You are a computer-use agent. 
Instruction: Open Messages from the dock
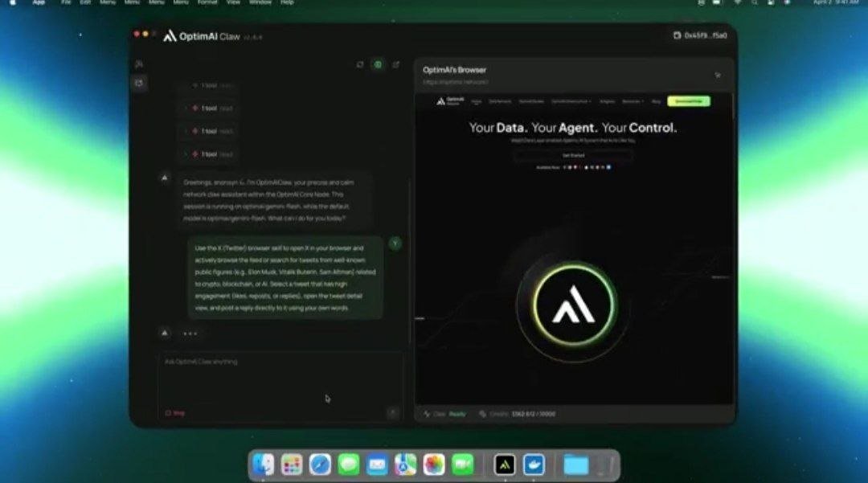[348, 465]
